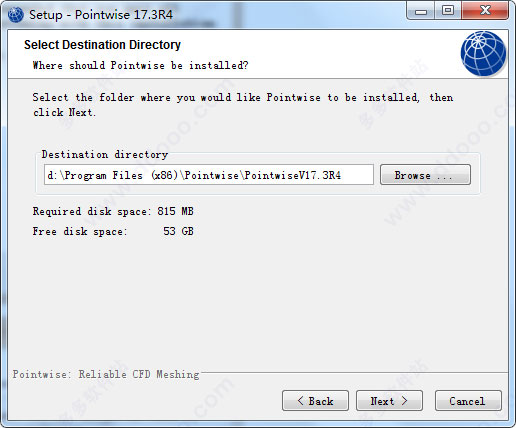
Task: Click the large Pointwise globe logo
Action: [483, 53]
